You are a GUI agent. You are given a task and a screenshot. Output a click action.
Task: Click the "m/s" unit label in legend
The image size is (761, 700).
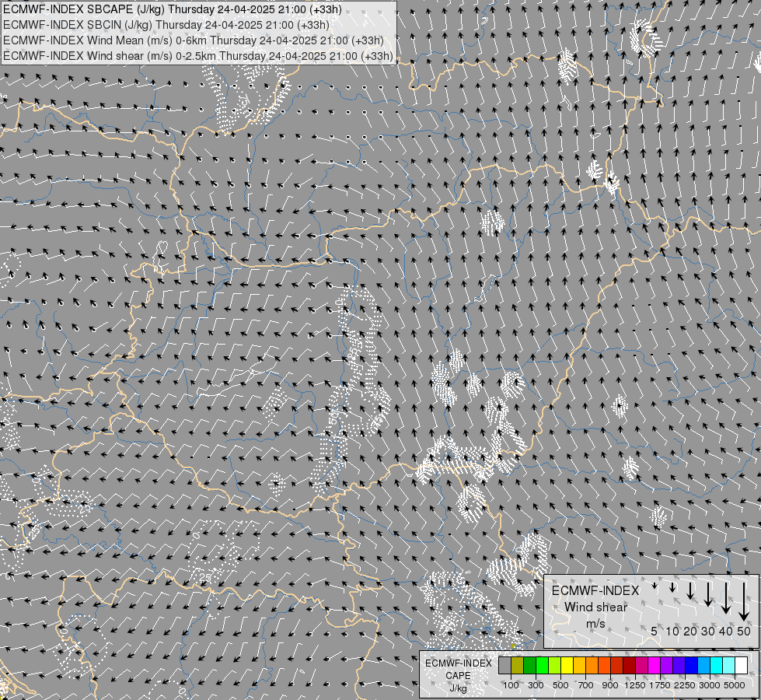[595, 624]
